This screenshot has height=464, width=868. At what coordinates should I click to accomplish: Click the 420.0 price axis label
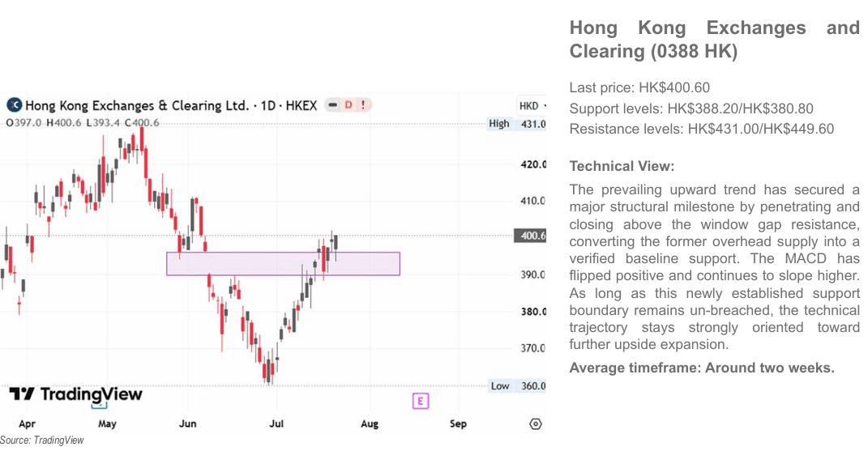click(533, 164)
